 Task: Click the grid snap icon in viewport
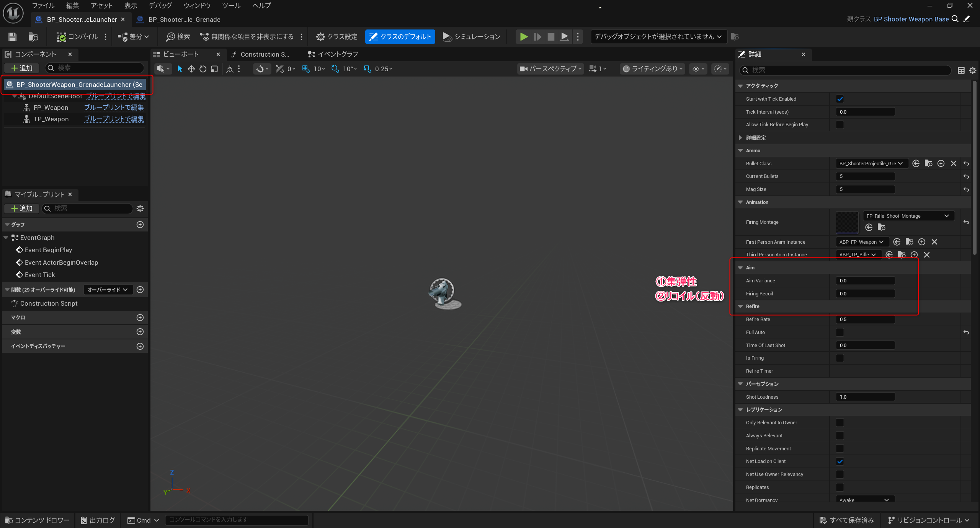pyautogui.click(x=305, y=69)
